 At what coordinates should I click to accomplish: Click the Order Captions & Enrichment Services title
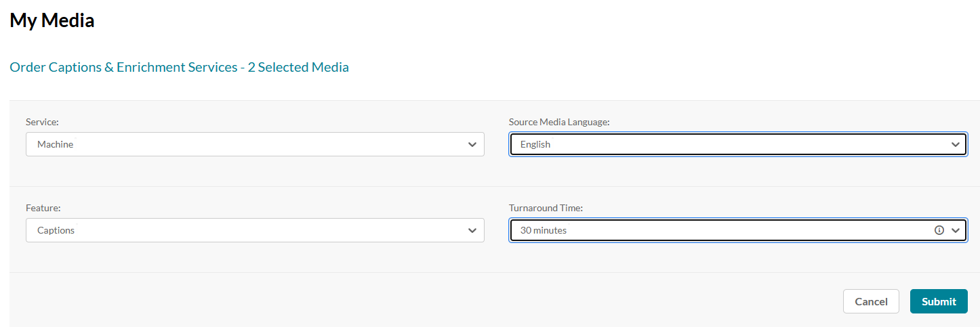(x=179, y=67)
